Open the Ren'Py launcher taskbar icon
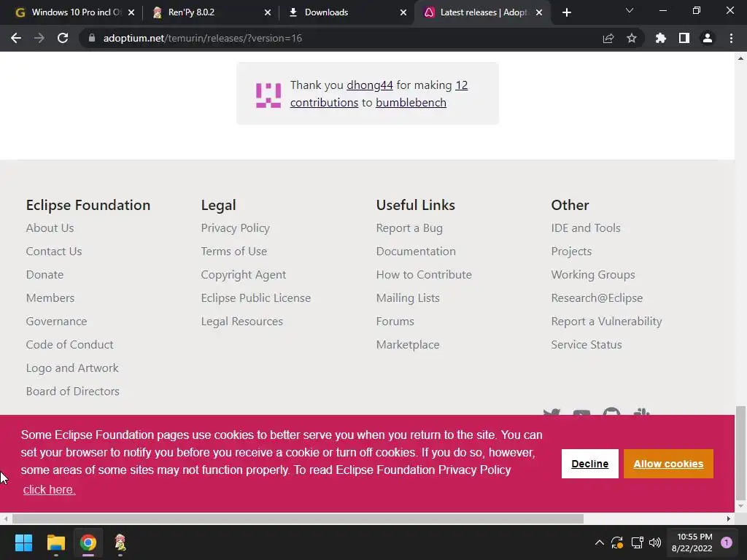Viewport: 747px width, 560px height. (120, 542)
